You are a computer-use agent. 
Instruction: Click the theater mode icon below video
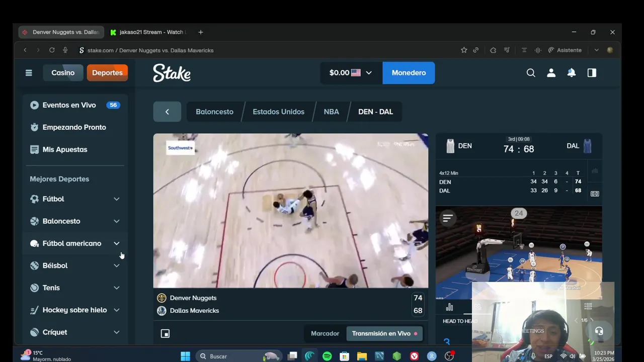point(165,333)
